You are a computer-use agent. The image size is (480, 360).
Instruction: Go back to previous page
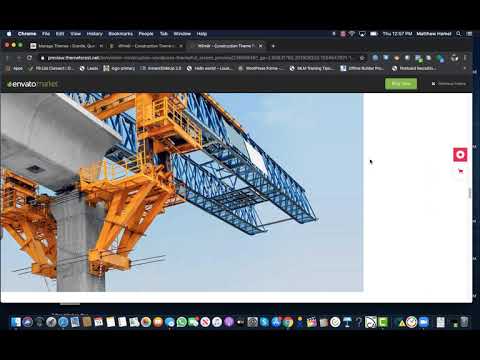[8, 58]
